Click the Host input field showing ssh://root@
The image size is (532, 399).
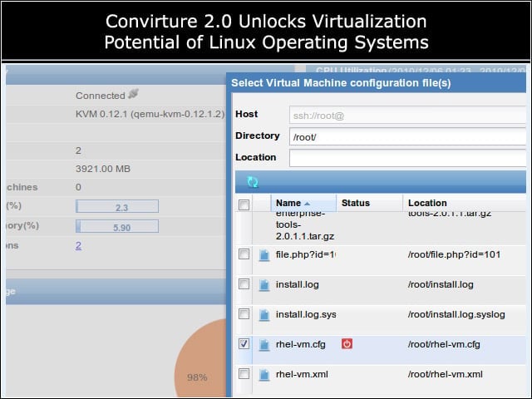pyautogui.click(x=407, y=116)
